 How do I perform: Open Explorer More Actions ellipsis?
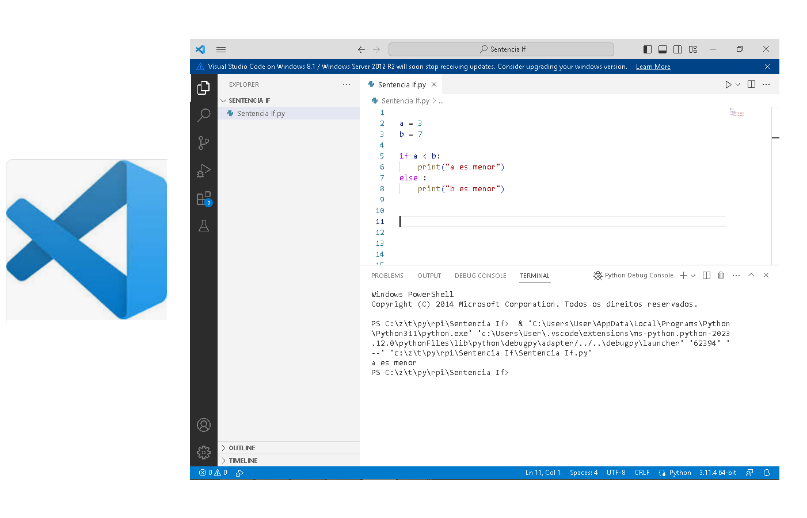pyautogui.click(x=346, y=84)
